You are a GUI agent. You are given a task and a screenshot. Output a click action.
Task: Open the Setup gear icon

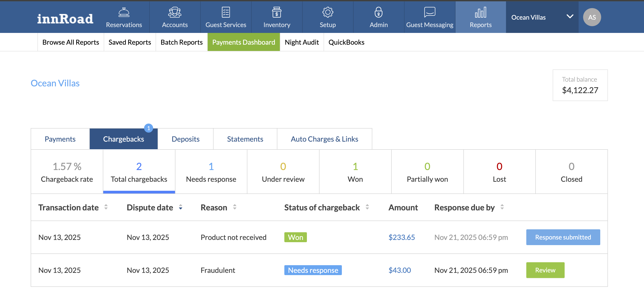pos(327,12)
